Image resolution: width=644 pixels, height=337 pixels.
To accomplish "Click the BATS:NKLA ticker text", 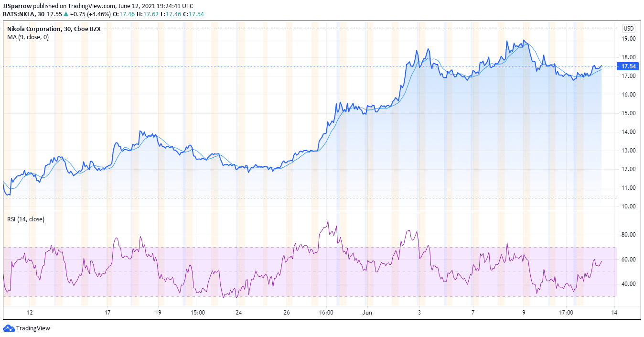I will click(x=19, y=14).
